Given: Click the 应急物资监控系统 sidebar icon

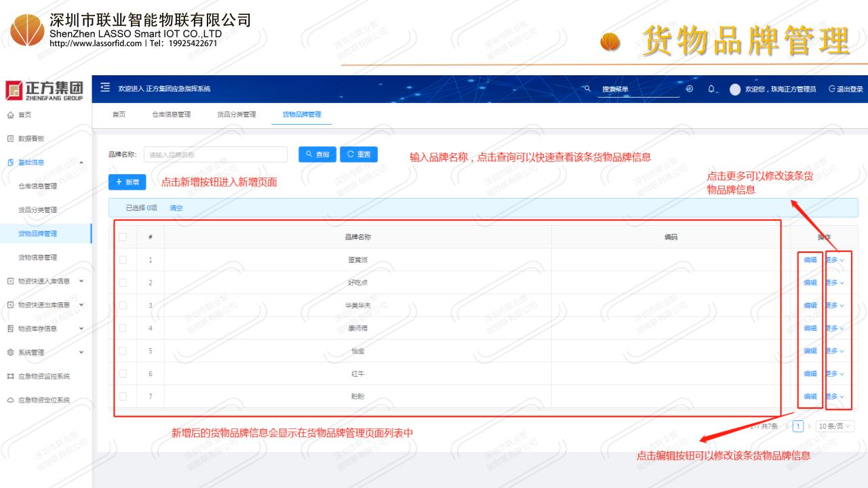Looking at the screenshot, I should [x=9, y=376].
